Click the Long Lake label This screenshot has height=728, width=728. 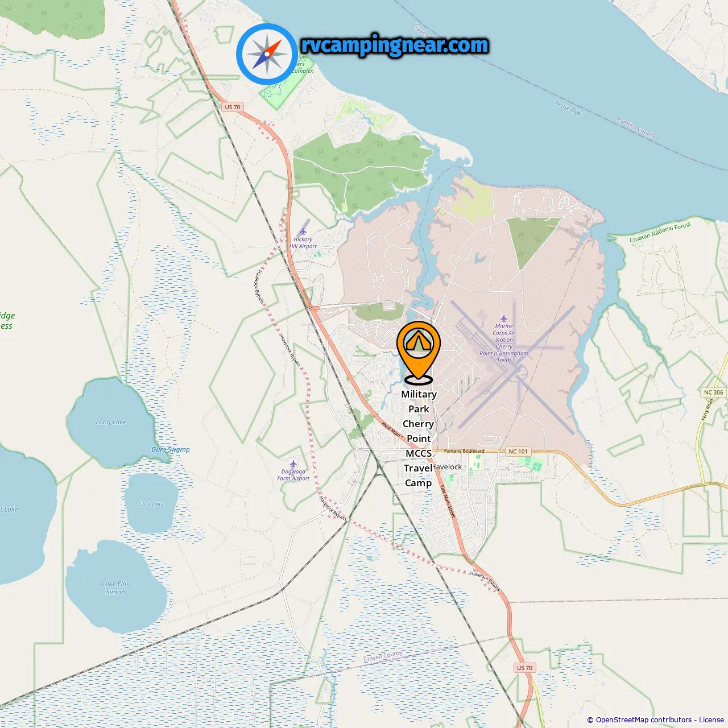pos(111,422)
